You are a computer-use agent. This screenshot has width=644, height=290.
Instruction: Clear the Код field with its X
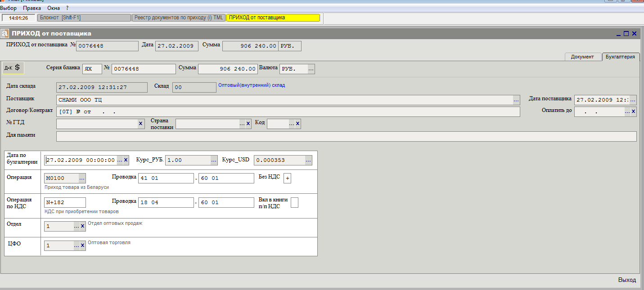[x=297, y=124]
